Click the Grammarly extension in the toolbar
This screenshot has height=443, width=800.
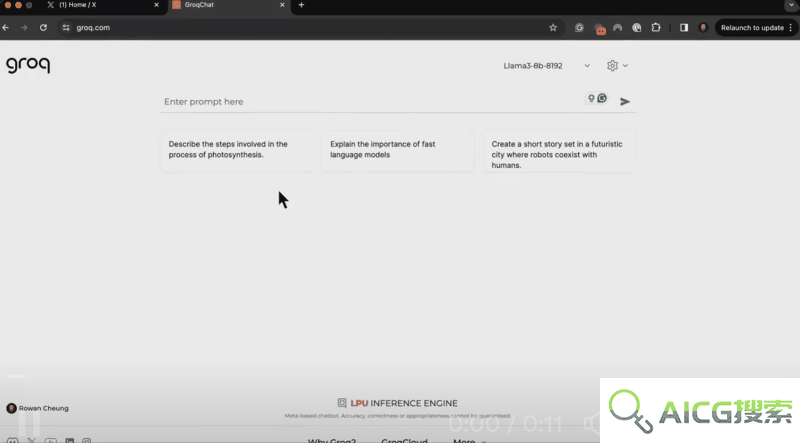[579, 28]
